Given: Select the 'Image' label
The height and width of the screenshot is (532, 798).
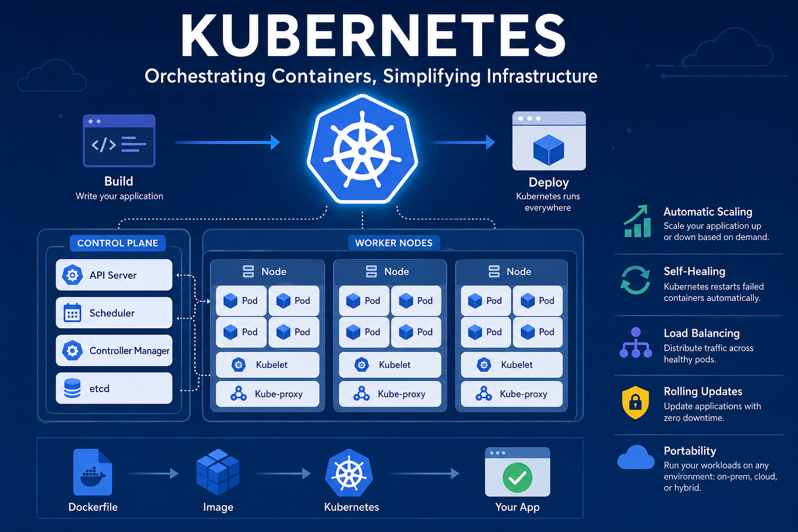Looking at the screenshot, I should click(218, 508).
